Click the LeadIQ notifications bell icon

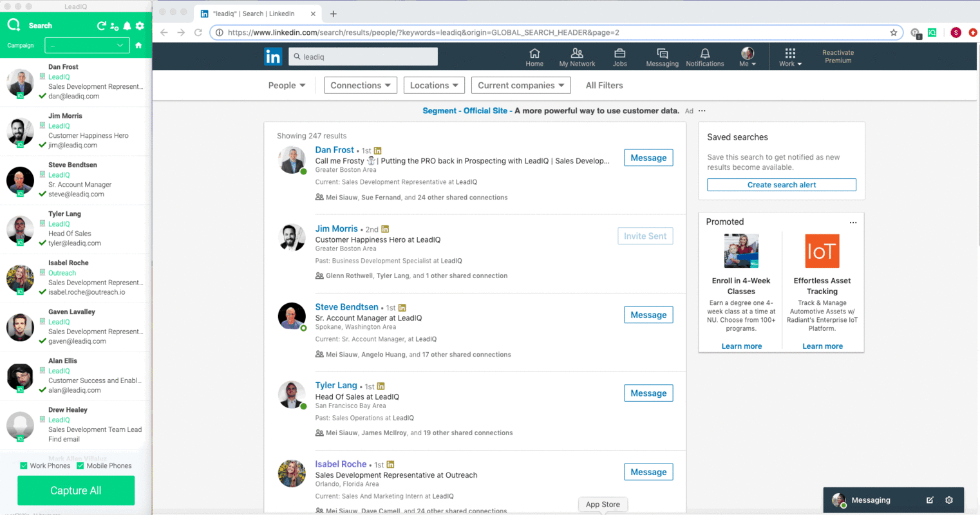point(127,26)
